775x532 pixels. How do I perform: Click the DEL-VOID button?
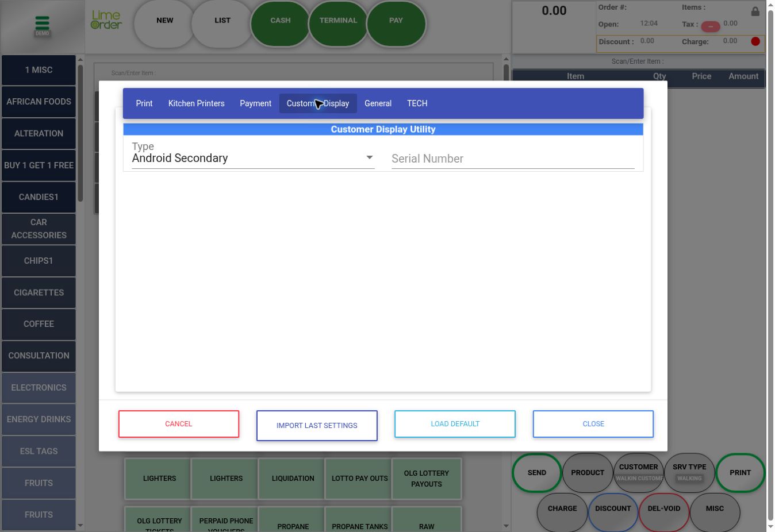[664, 512]
